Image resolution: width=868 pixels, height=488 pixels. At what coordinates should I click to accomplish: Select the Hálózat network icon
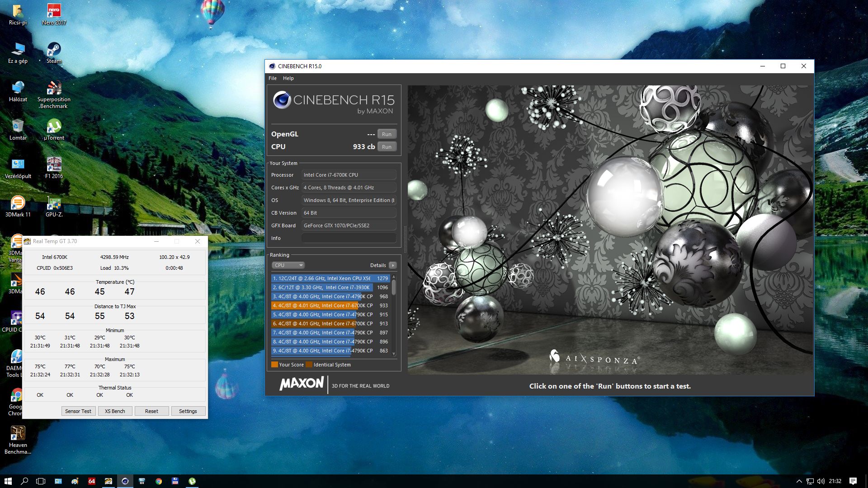point(18,91)
